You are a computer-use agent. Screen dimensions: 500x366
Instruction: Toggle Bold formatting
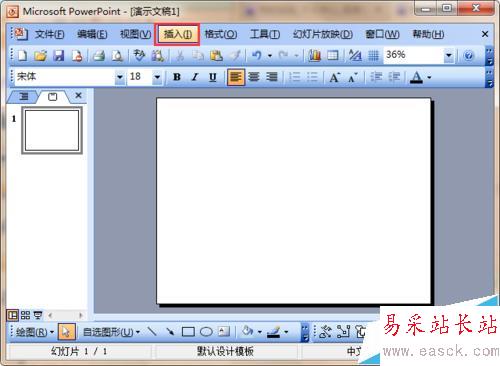pos(177,77)
